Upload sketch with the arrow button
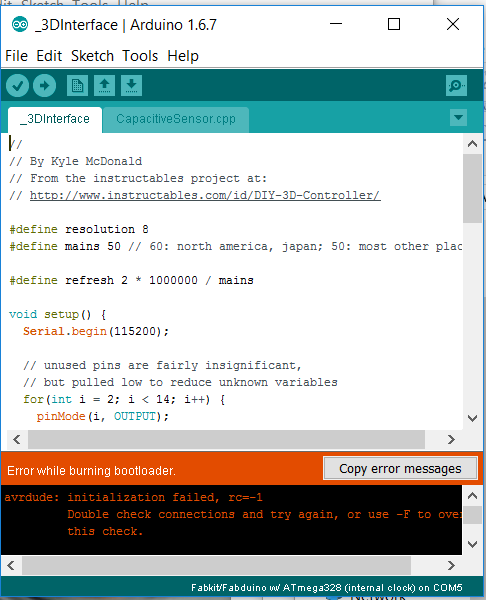 (44, 85)
